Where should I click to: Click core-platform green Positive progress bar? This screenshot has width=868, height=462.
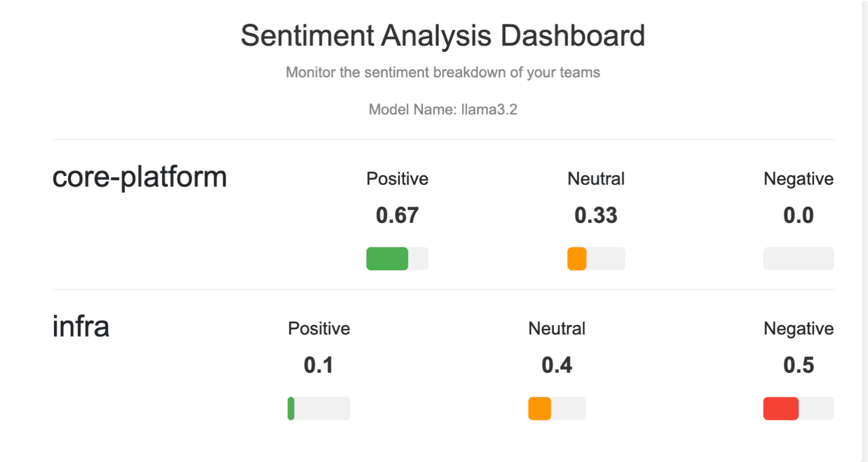[x=397, y=259]
